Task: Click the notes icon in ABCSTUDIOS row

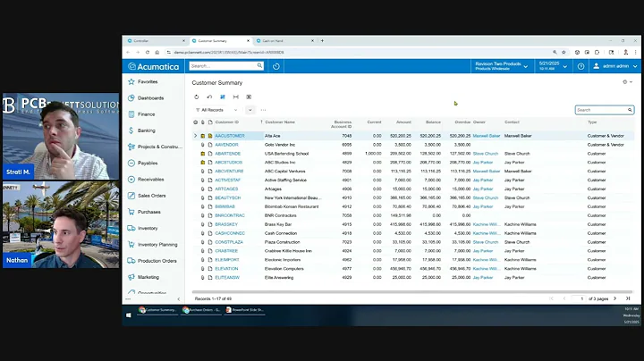Action: pyautogui.click(x=210, y=163)
